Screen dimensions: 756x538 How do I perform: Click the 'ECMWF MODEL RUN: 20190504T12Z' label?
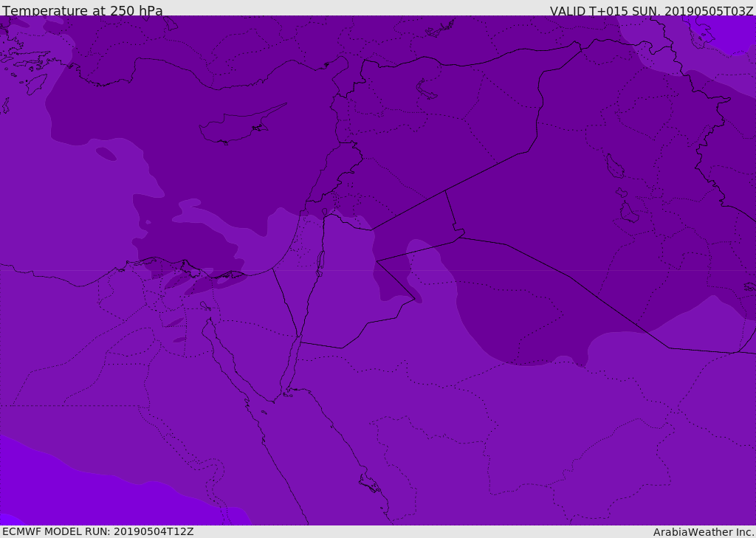98,532
